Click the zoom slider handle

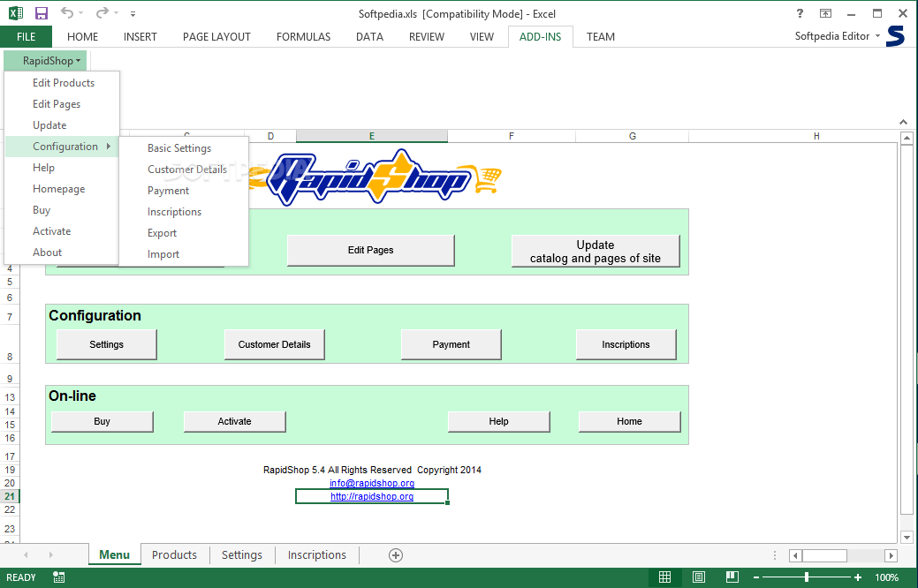pos(806,577)
